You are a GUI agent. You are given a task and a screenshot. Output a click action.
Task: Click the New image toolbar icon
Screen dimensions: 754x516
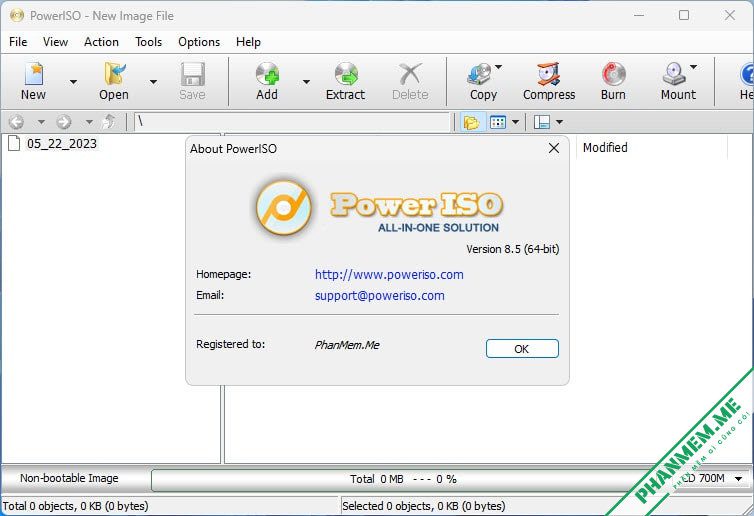coord(34,75)
